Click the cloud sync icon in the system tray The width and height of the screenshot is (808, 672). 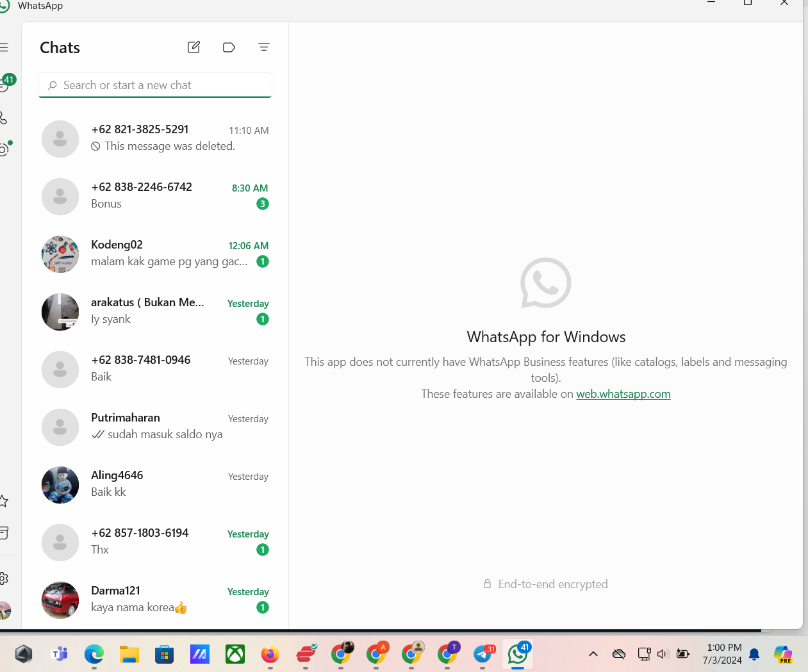tap(619, 654)
